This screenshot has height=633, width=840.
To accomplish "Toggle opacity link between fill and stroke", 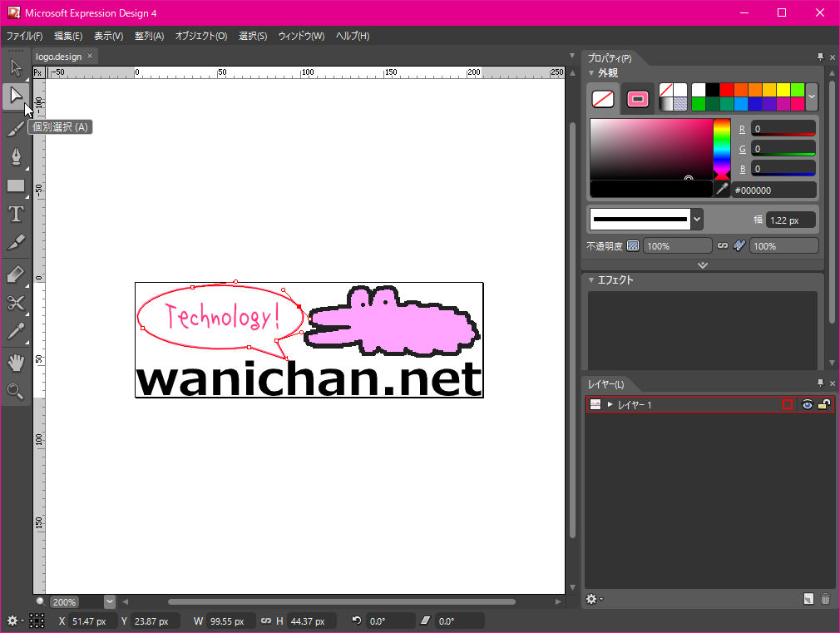I will coord(723,245).
